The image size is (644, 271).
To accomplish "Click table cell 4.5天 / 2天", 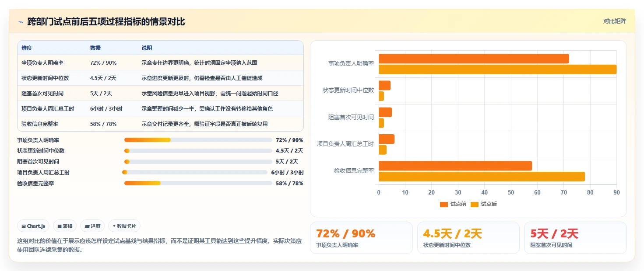I will [103, 78].
